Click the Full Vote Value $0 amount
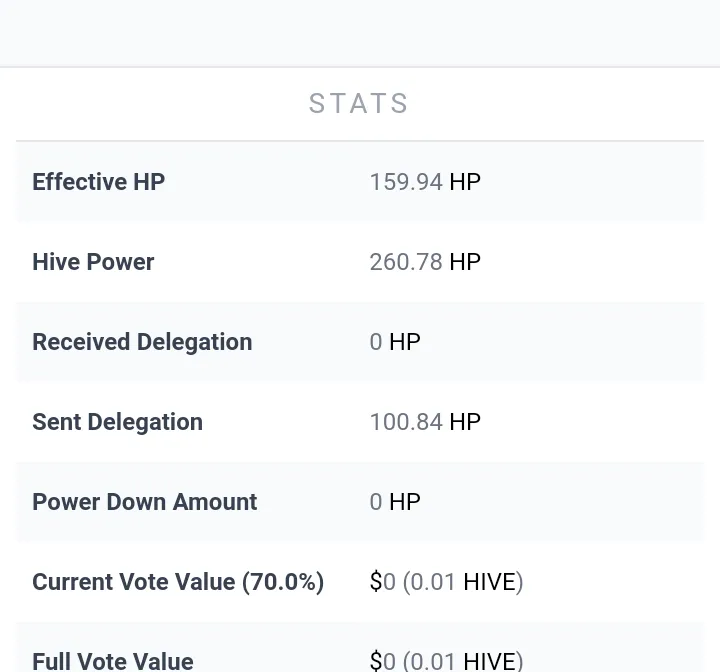This screenshot has width=720, height=672. click(382, 662)
